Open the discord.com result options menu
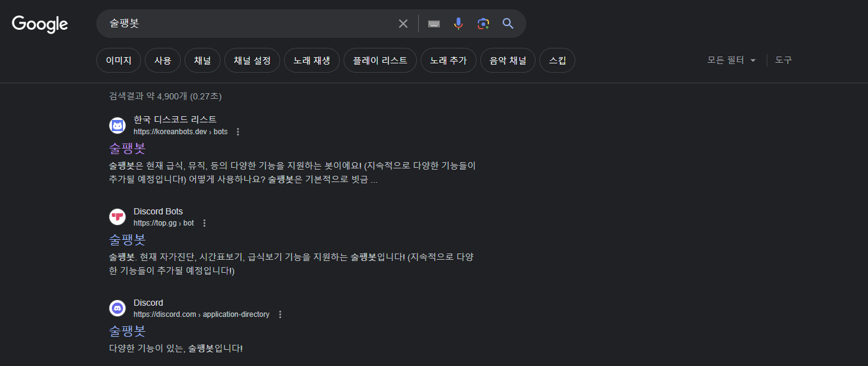 (x=280, y=314)
